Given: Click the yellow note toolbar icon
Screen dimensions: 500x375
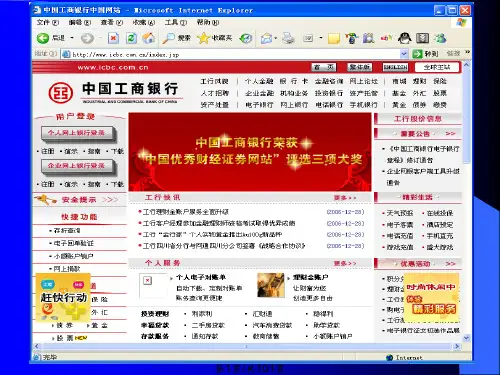Looking at the screenshot, I should [334, 39].
